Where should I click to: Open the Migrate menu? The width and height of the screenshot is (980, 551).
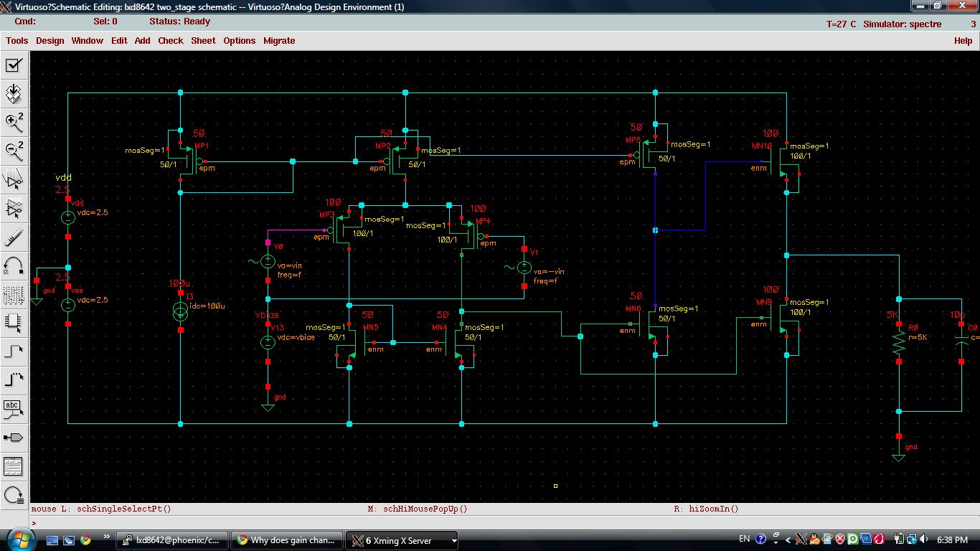tap(278, 41)
